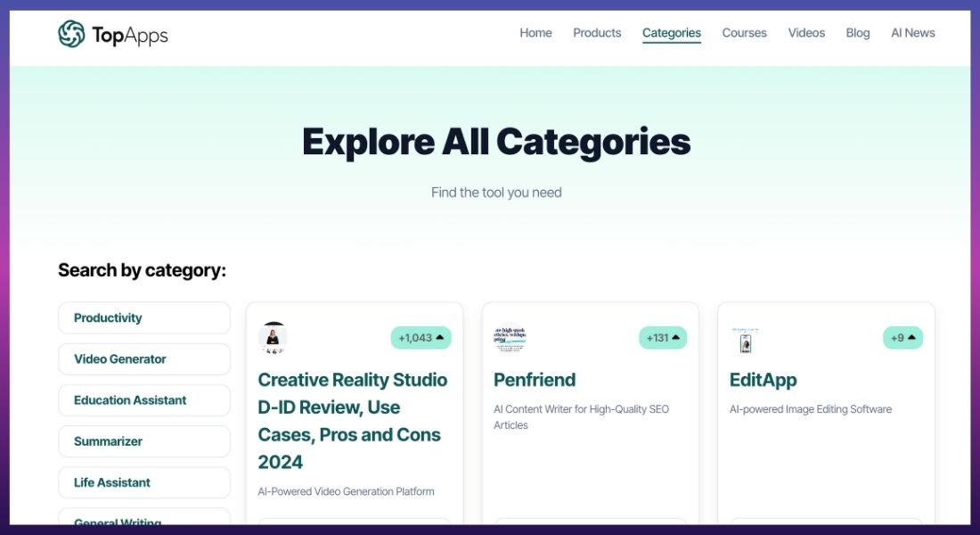Open the EditApp product title
The width and height of the screenshot is (980, 535).
point(764,380)
